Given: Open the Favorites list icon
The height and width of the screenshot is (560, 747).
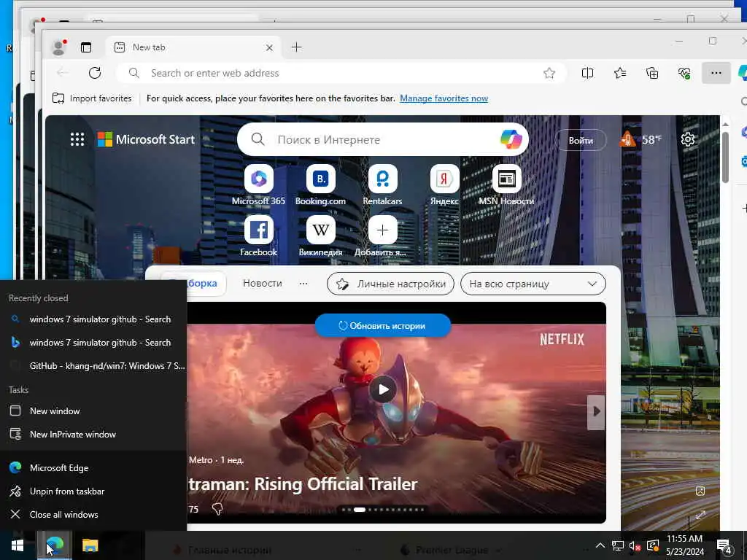Looking at the screenshot, I should (620, 73).
